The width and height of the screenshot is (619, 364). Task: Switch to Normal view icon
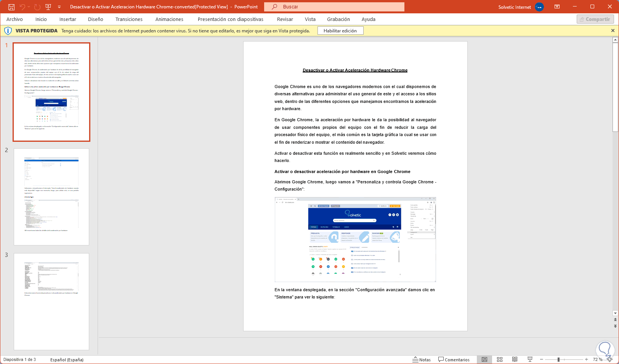tap(484, 359)
